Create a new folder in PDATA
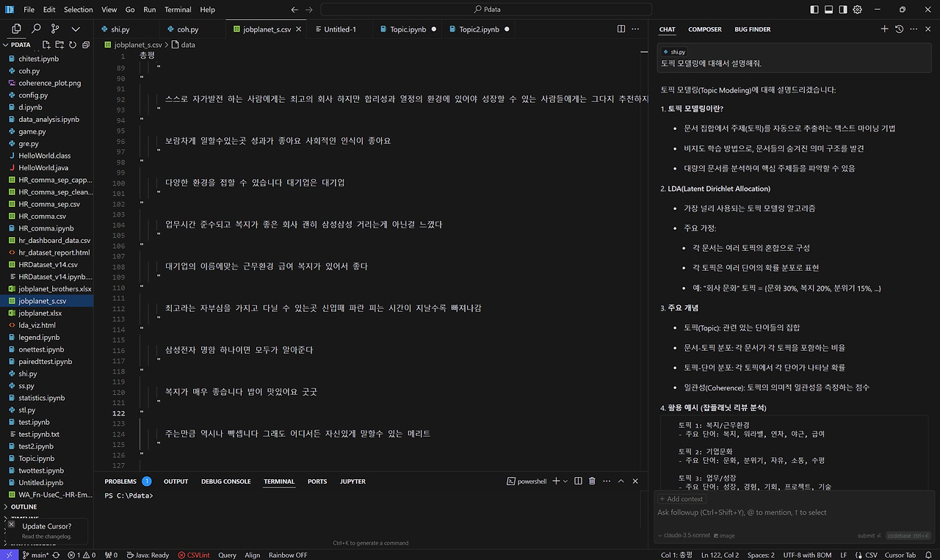The image size is (940, 560). 59,45
